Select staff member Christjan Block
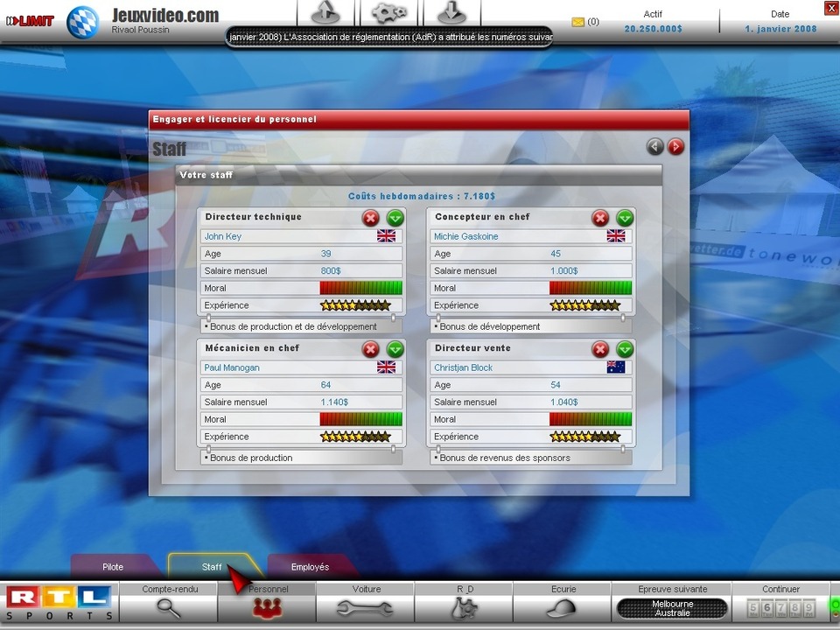 click(x=463, y=367)
